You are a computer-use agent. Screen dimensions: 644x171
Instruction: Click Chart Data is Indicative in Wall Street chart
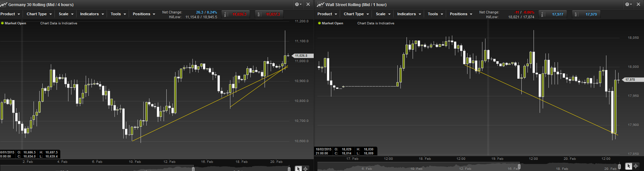coord(376,23)
